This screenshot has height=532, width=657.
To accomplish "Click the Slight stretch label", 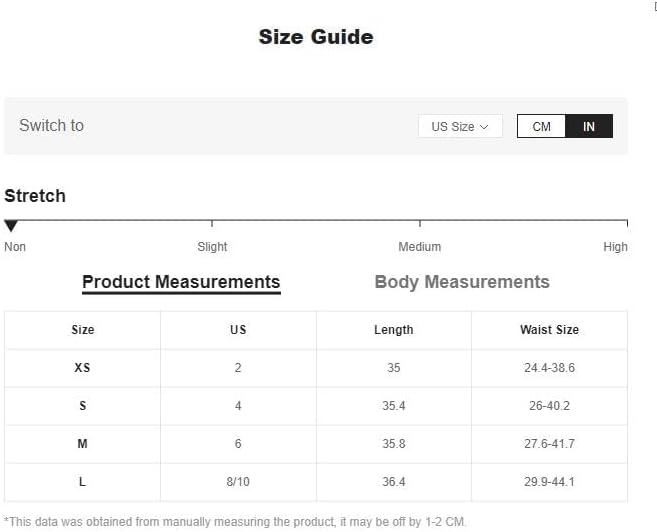I will 212,247.
